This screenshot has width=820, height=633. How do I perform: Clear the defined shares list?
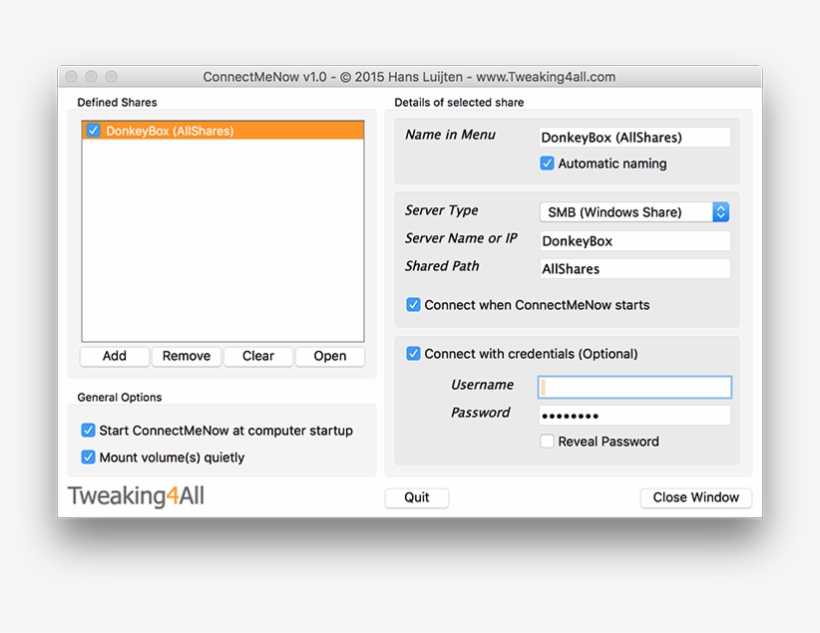click(258, 356)
